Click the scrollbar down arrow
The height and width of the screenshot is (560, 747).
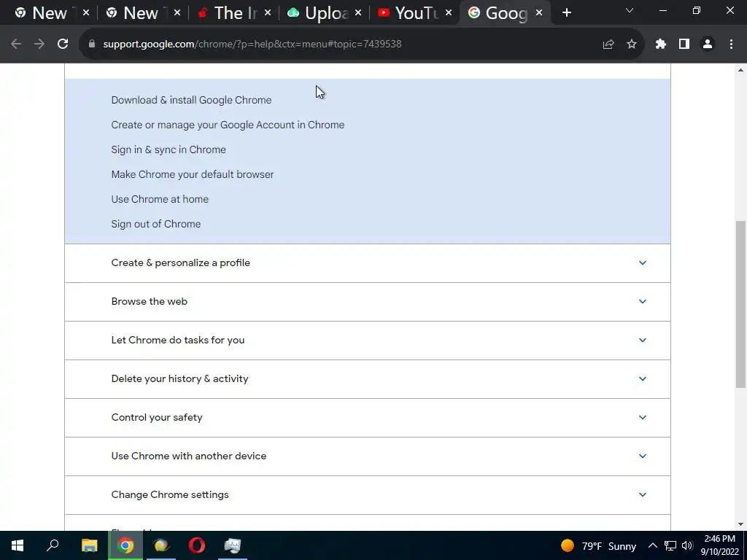pyautogui.click(x=740, y=524)
